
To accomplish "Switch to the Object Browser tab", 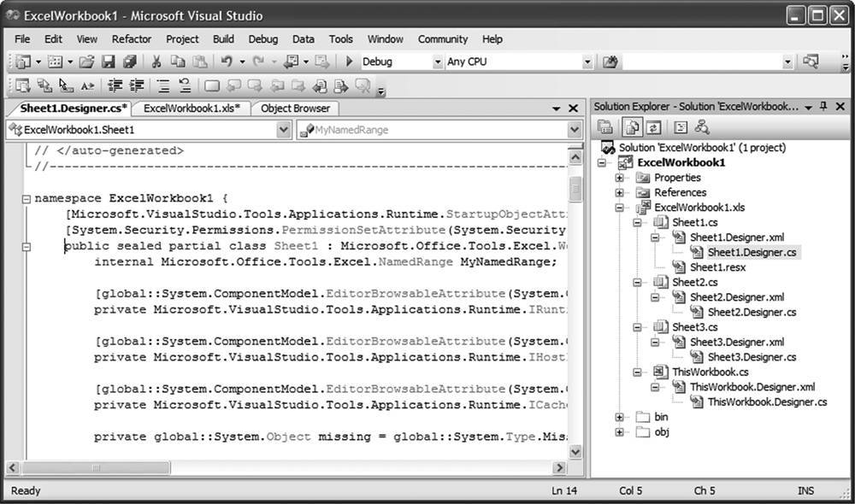I will click(x=295, y=108).
